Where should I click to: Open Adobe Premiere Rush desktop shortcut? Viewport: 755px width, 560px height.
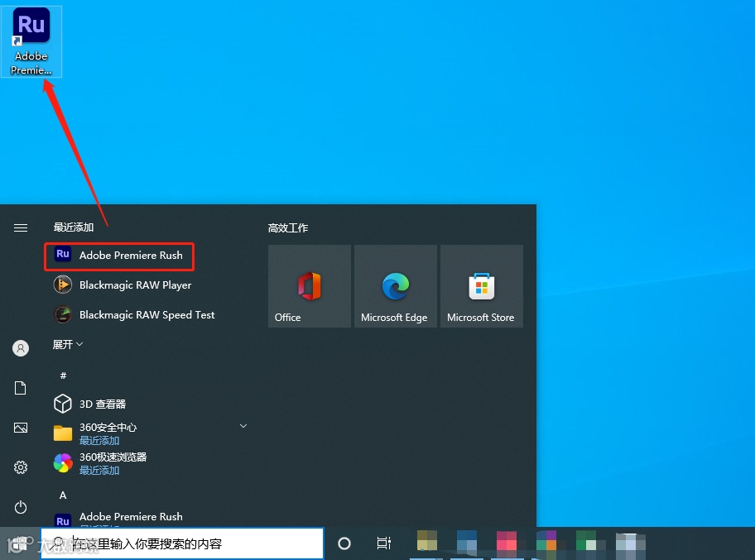31,41
